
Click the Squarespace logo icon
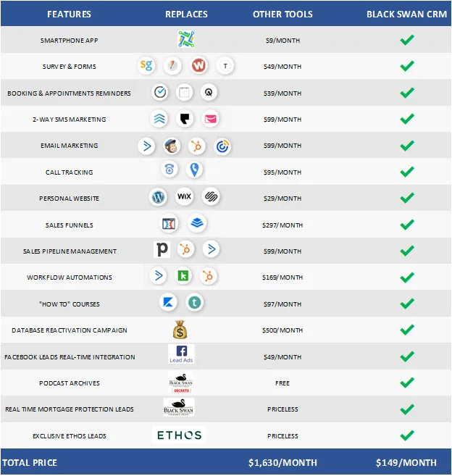211,197
